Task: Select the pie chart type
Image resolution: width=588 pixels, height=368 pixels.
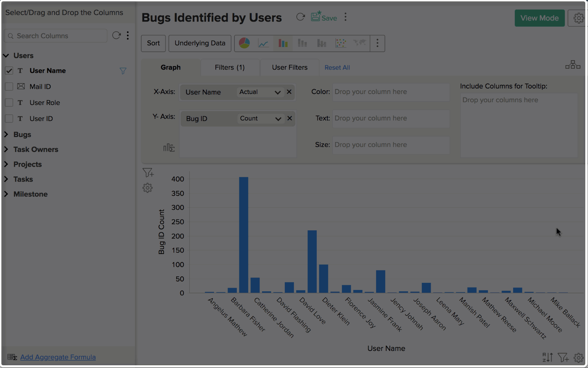Action: coord(244,43)
